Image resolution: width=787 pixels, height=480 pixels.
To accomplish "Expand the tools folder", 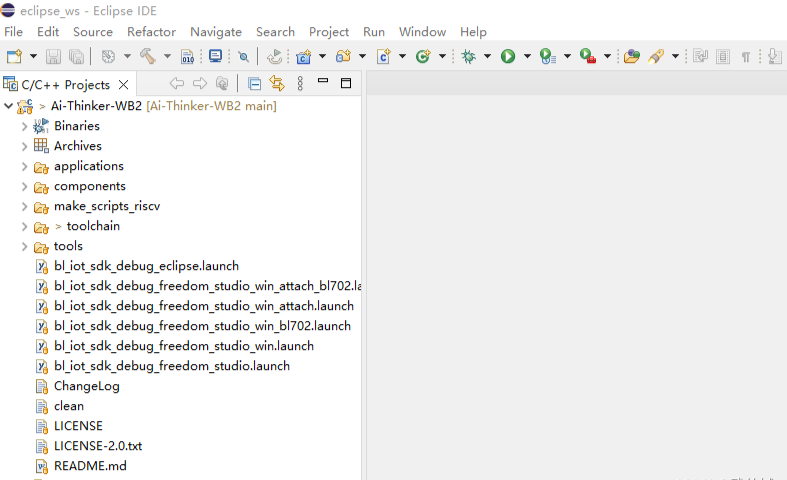I will 24,247.
